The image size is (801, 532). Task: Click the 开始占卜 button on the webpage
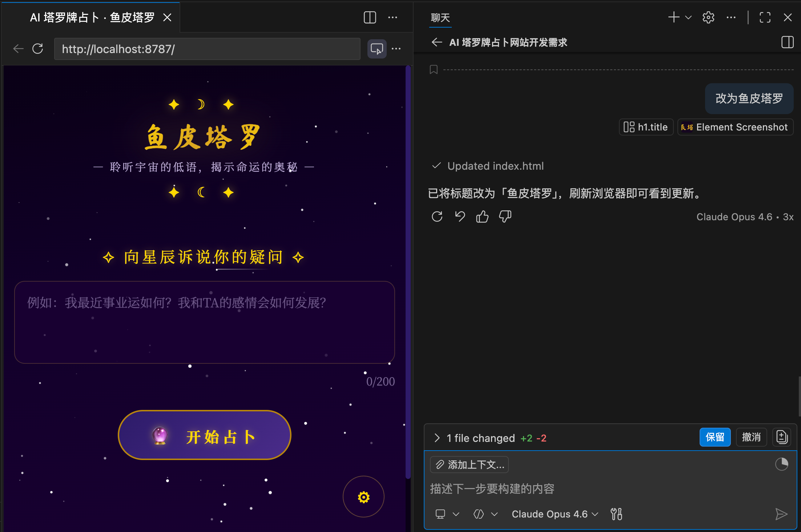coord(204,435)
